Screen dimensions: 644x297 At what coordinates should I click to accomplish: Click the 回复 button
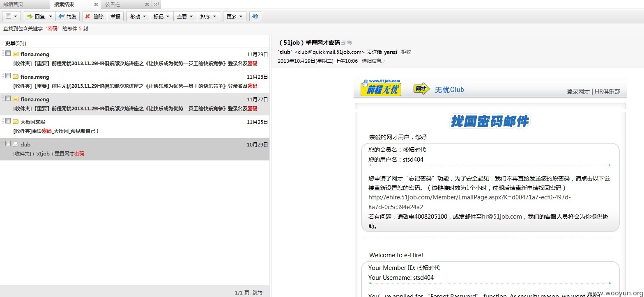click(x=36, y=16)
